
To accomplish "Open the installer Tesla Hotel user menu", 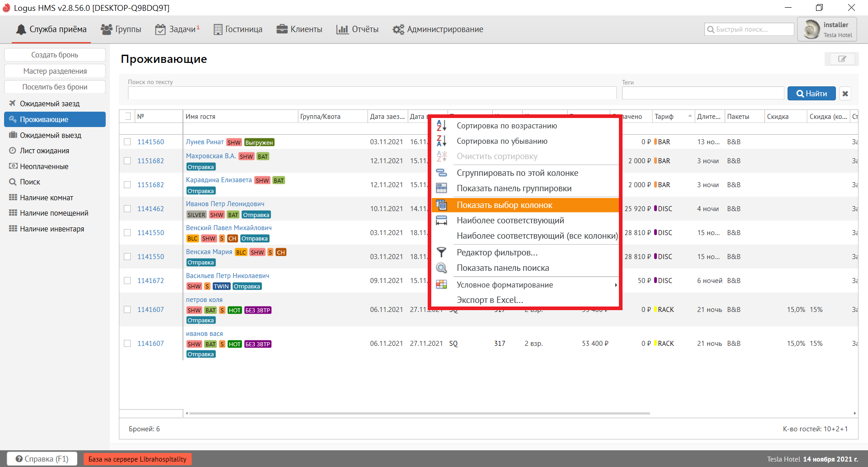I will (827, 30).
